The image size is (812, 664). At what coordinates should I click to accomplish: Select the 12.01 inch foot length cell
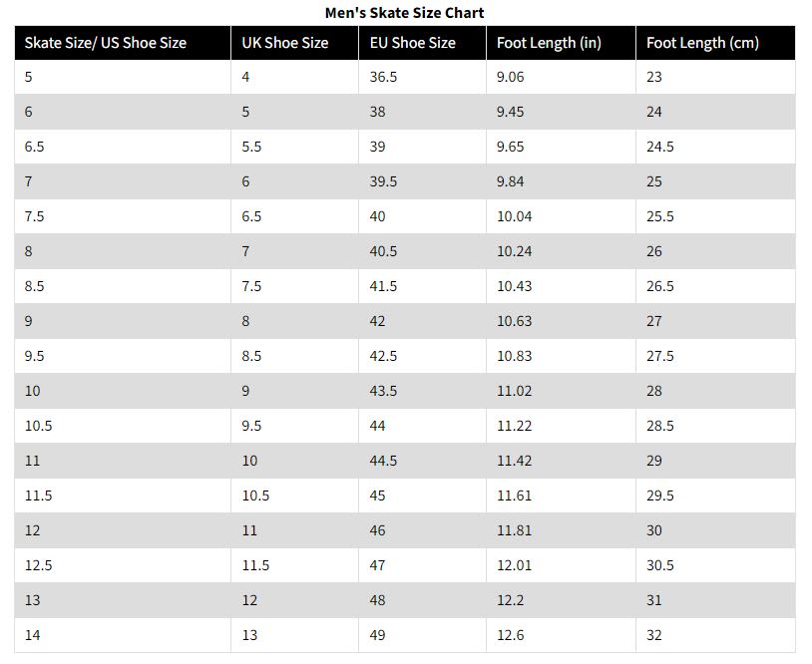coord(561,565)
